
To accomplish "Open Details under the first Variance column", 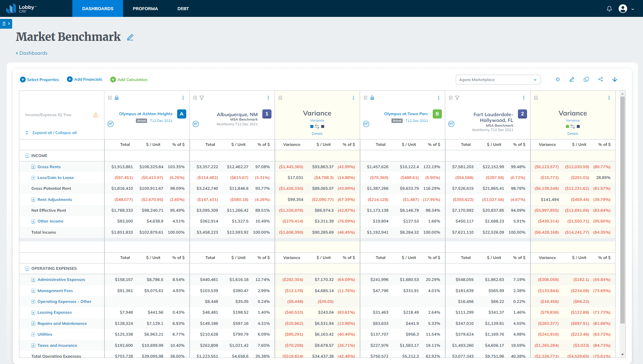I will (317, 133).
